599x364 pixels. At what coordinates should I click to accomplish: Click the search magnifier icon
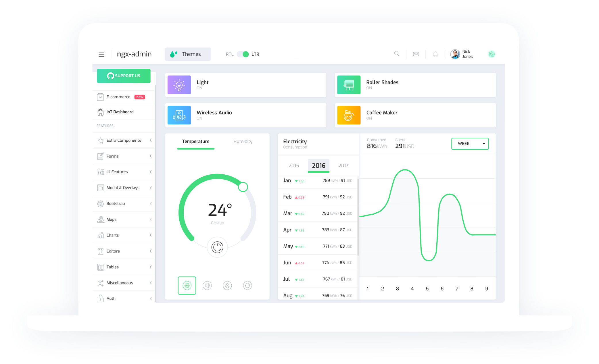(x=397, y=54)
